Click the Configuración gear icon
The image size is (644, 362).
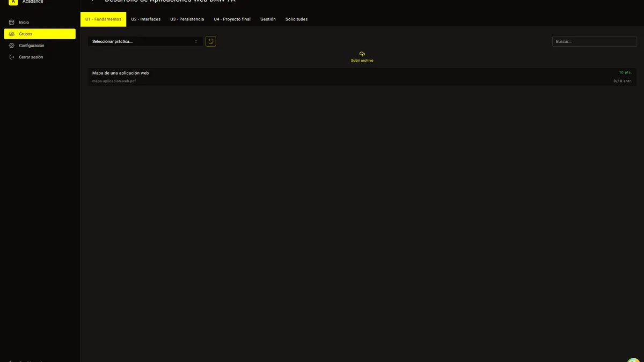[x=12, y=46]
